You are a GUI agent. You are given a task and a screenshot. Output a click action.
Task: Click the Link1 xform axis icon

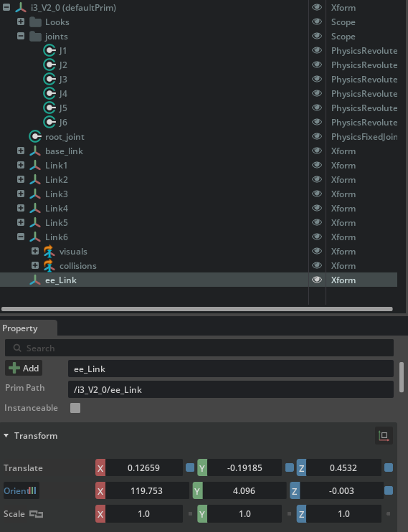(35, 165)
